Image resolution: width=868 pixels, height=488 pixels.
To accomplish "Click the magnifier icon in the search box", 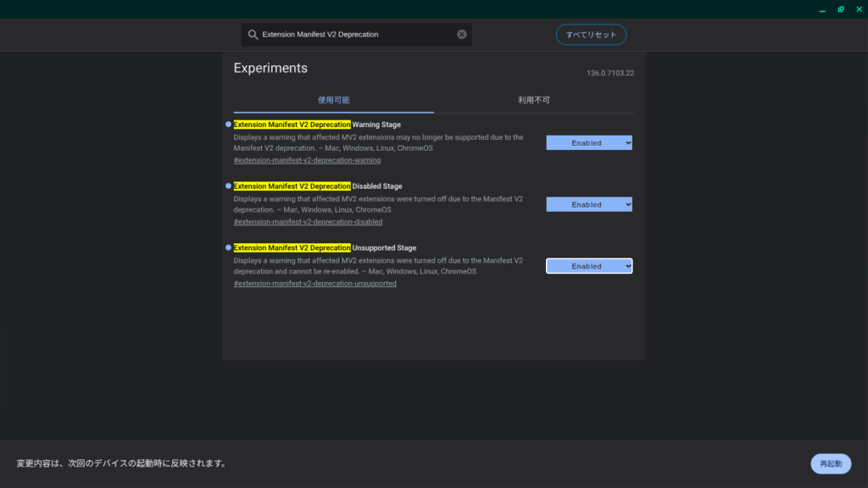I will point(253,35).
